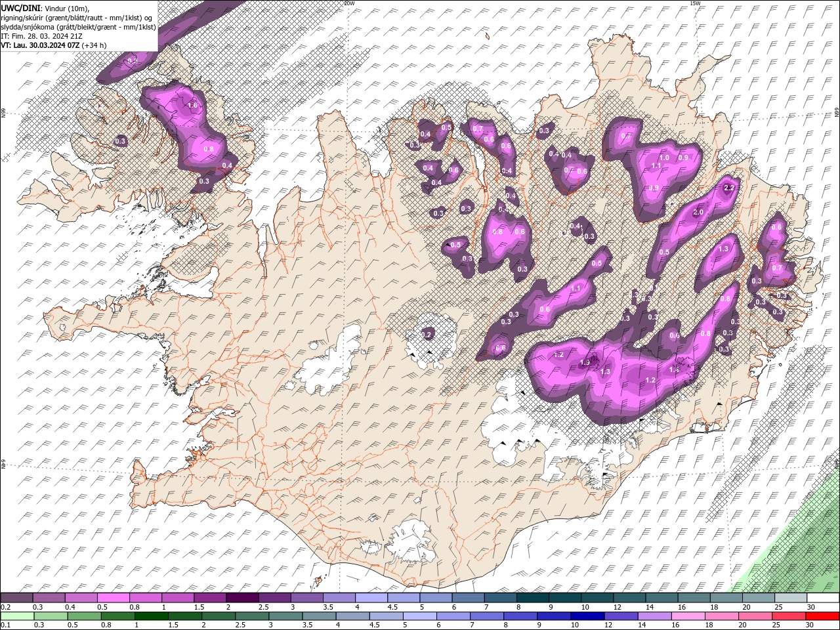Pick the darkest green lower swatch above 1
The image size is (840, 630).
click(x=150, y=616)
